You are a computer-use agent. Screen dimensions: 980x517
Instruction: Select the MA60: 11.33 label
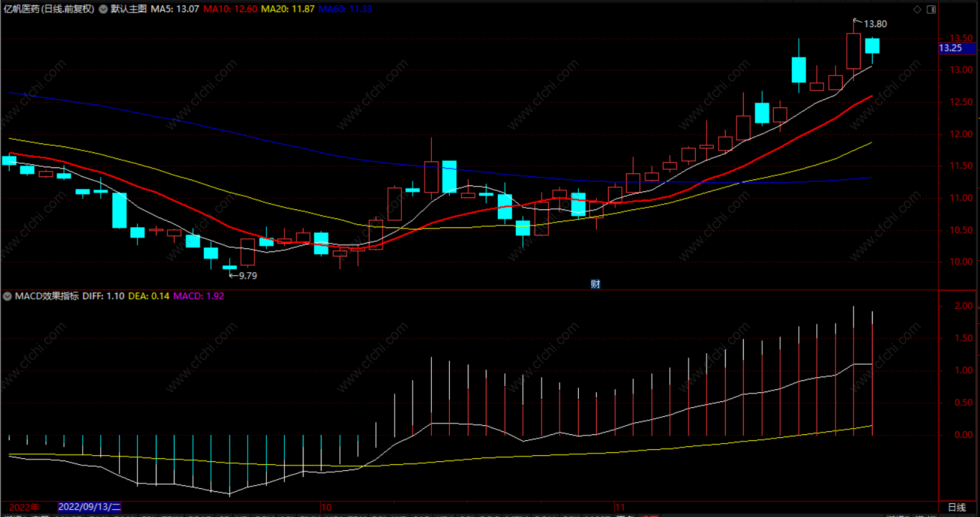tap(345, 9)
